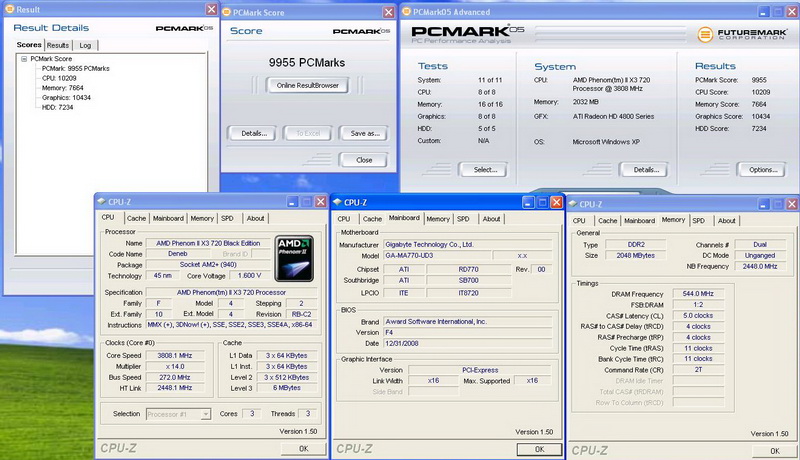Select Memory: 7664 tree row
Viewport: 800px width, 460px height.
62,88
